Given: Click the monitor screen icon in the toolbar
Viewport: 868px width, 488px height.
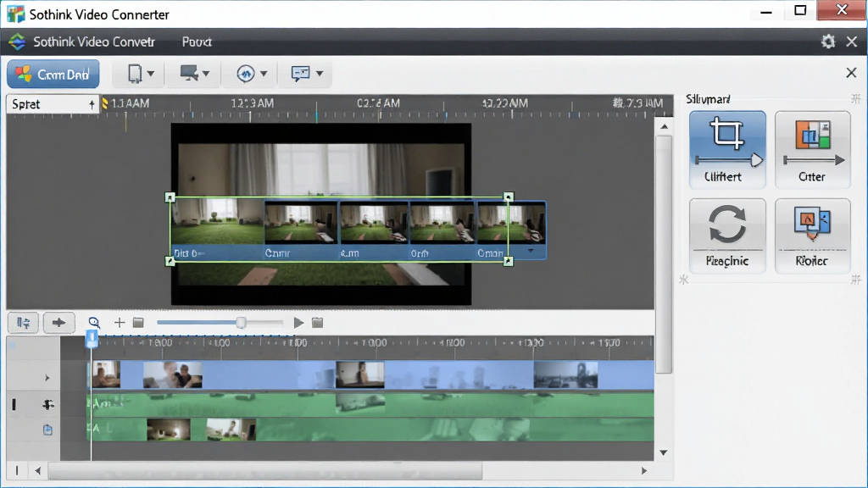Looking at the screenshot, I should click(189, 73).
